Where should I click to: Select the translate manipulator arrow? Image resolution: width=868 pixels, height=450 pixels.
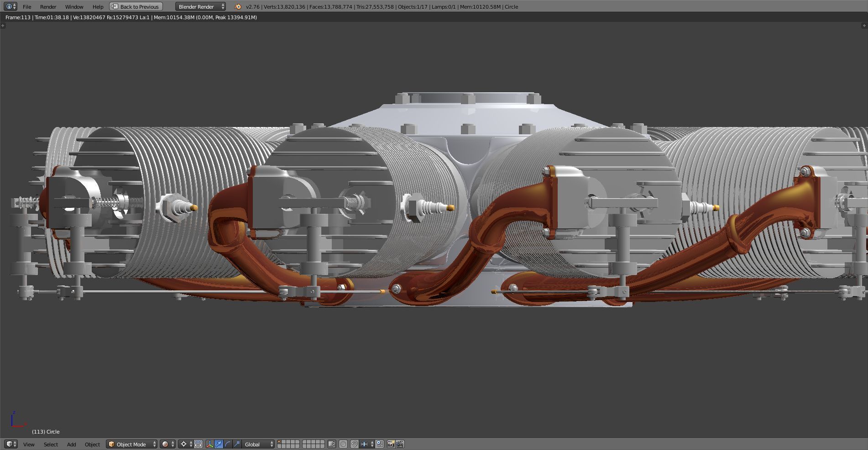(x=219, y=444)
